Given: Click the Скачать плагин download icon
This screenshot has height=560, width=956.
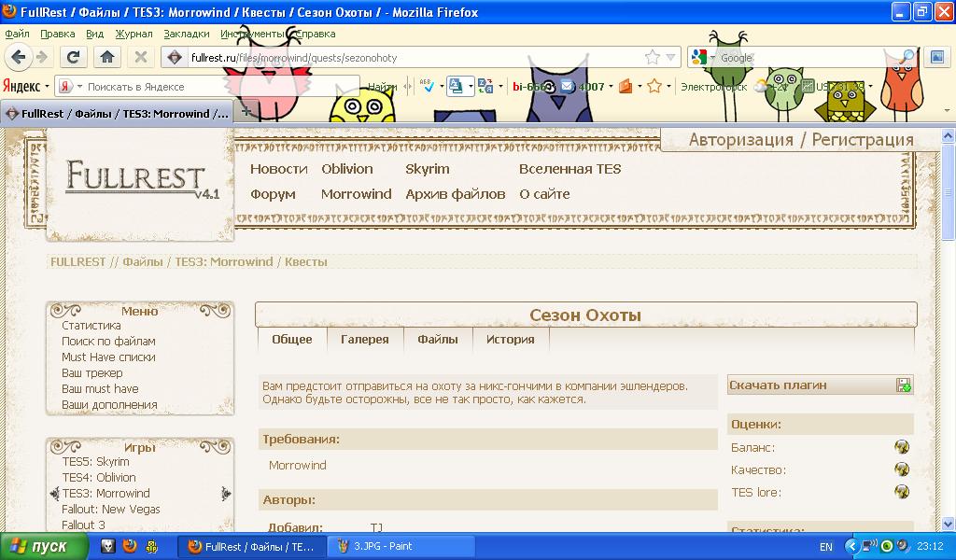Looking at the screenshot, I should click(903, 385).
